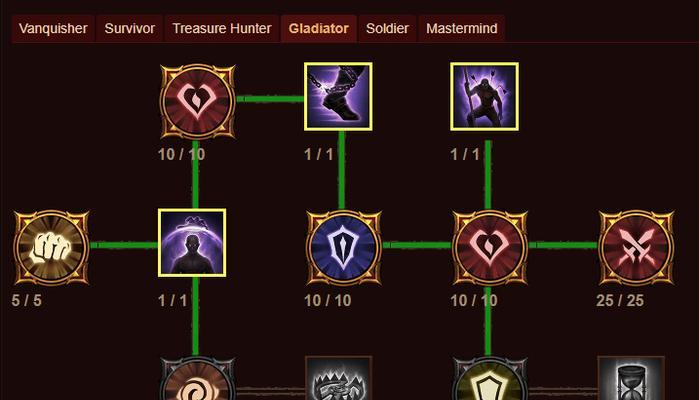Select the yellow shield node at bottom
The image size is (699, 400).
pos(490,379)
